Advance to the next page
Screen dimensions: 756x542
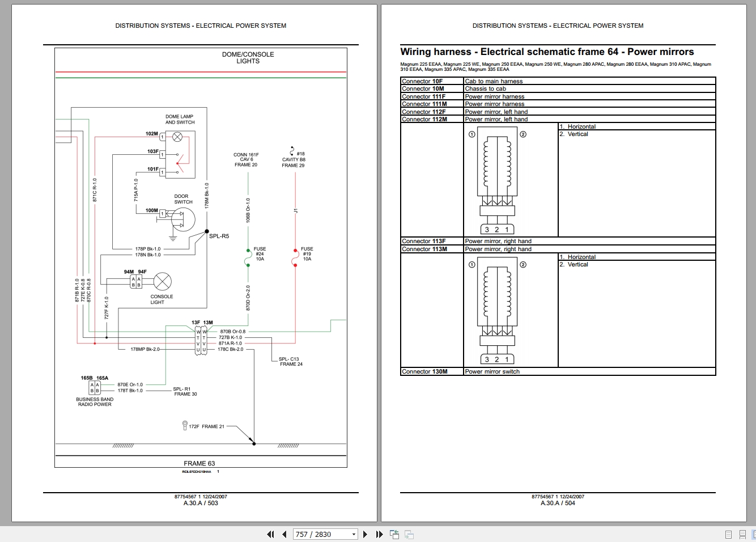[x=365, y=534]
